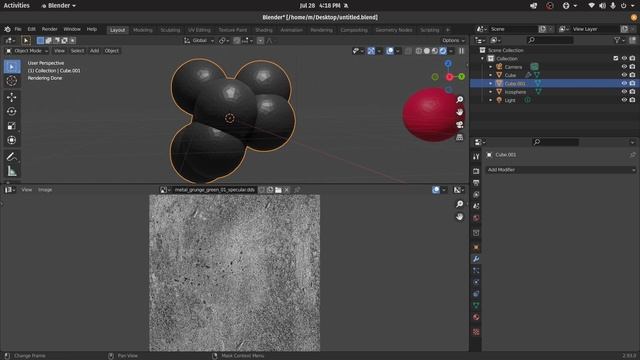640x360 pixels.
Task: Open the Object Mode dropdown
Action: point(27,51)
